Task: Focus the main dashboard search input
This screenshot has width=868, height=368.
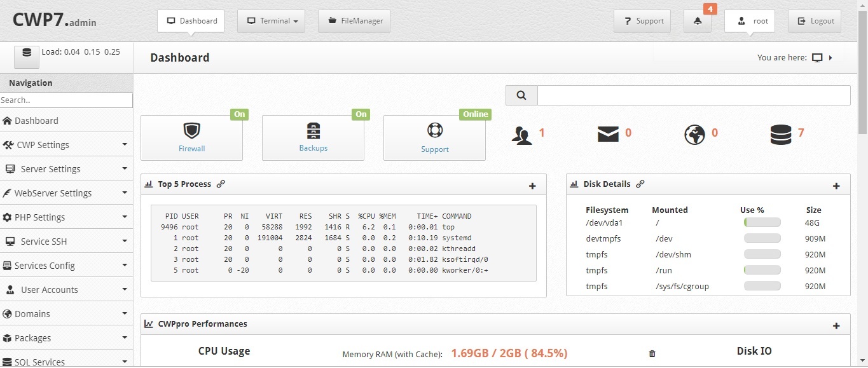Action: (x=694, y=95)
